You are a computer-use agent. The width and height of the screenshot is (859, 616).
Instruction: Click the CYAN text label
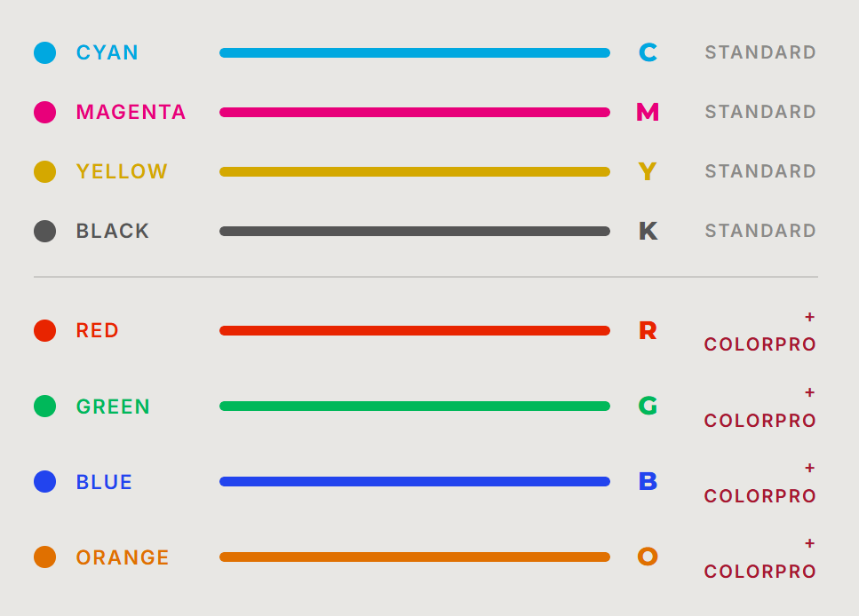[x=107, y=52]
